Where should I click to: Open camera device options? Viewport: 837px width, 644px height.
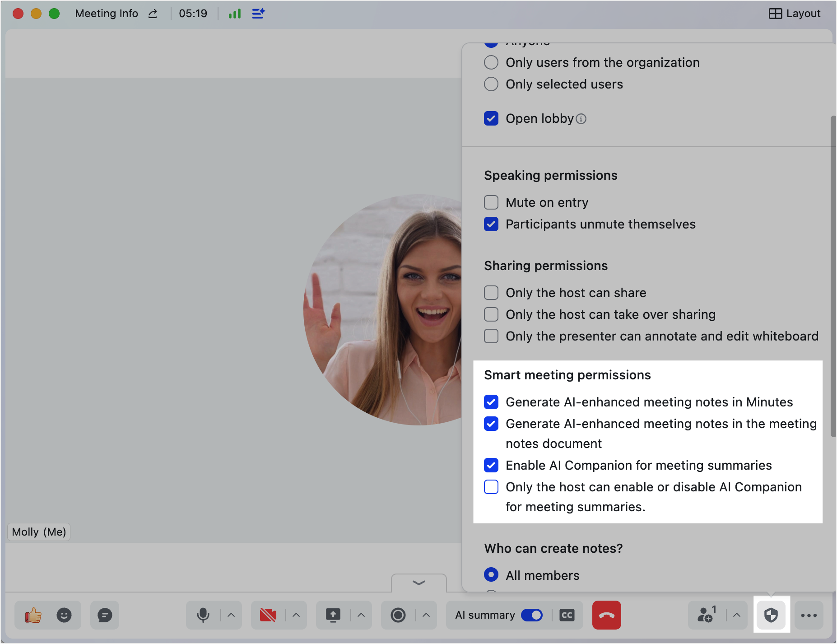click(x=296, y=615)
